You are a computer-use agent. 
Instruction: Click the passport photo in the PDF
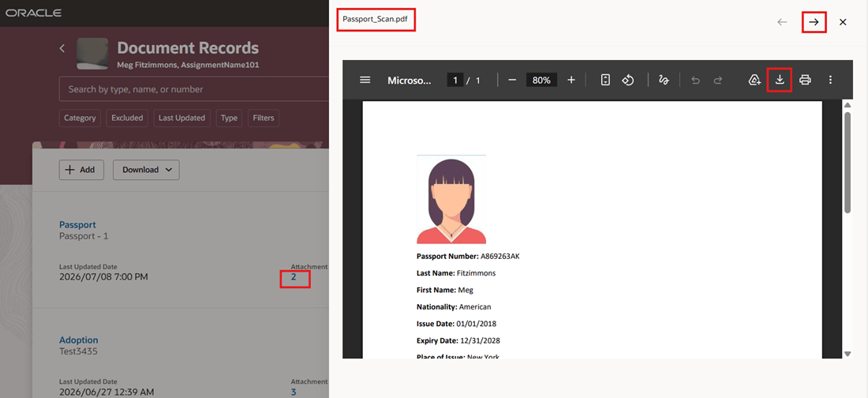(451, 200)
